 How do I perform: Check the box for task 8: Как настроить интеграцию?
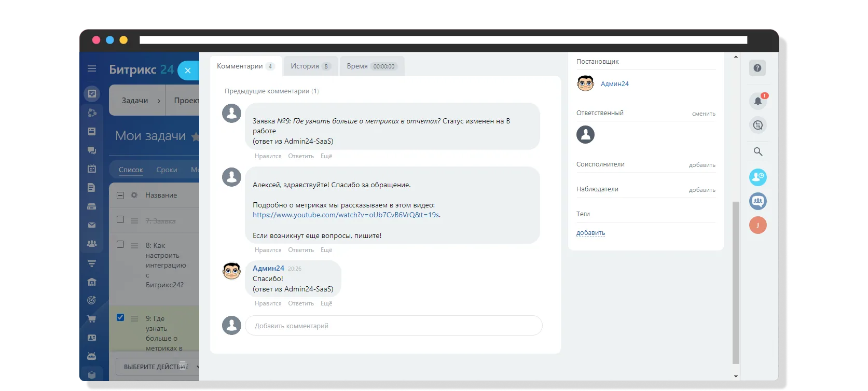coord(120,244)
